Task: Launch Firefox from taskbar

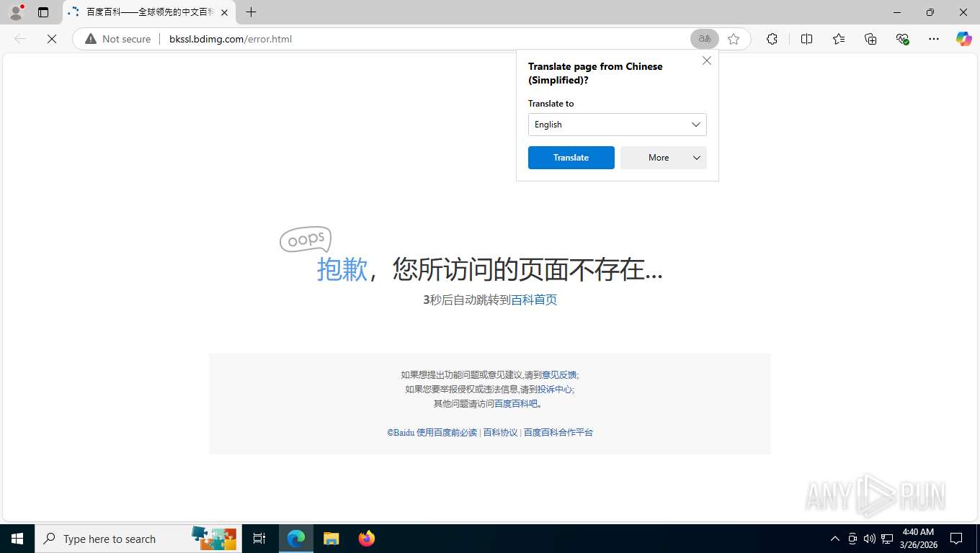Action: pos(367,539)
